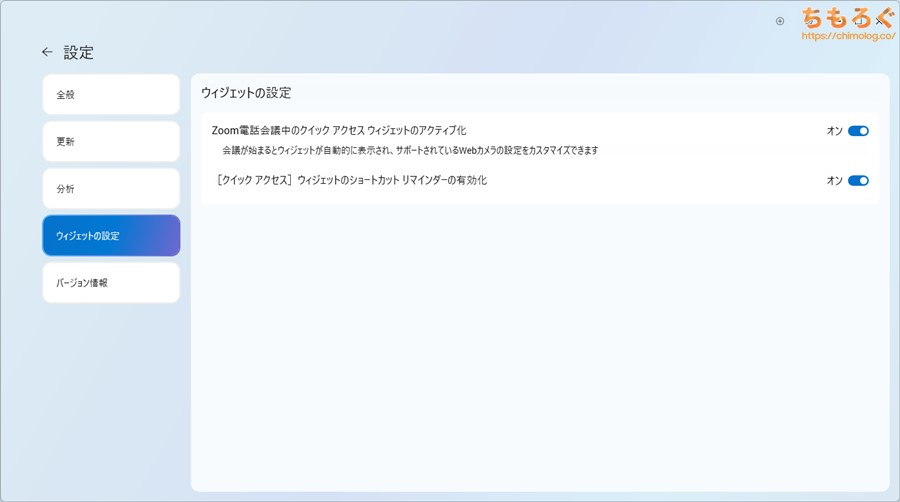Maximize the settings window
The image size is (900, 502).
click(857, 19)
